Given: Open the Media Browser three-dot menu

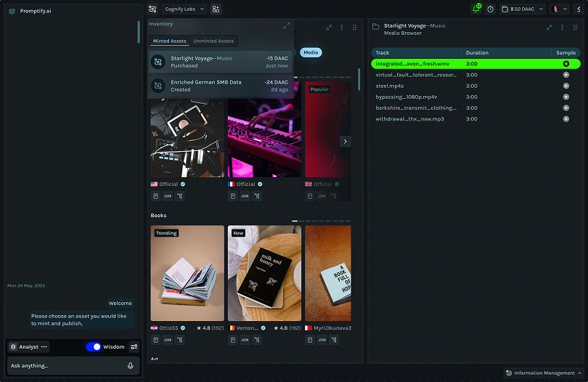Looking at the screenshot, I should (562, 28).
